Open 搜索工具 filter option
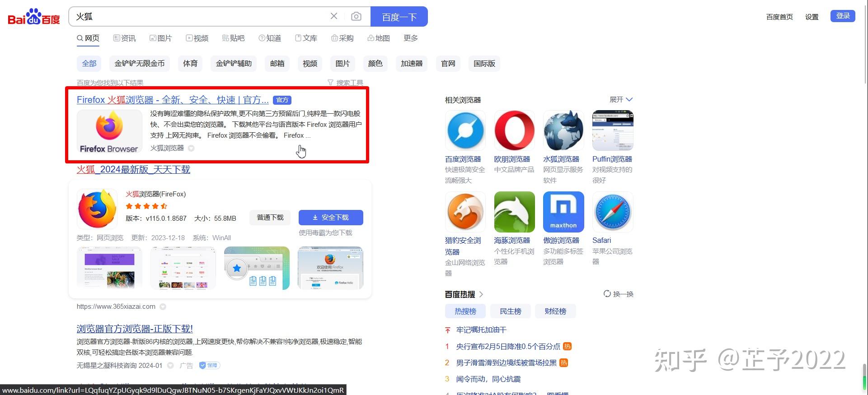This screenshot has width=868, height=395. tap(345, 83)
